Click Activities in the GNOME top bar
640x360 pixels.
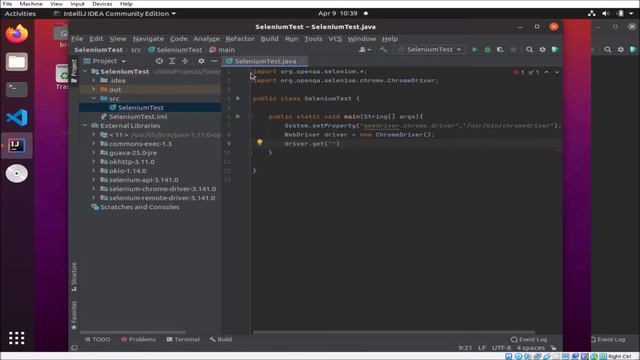point(20,13)
